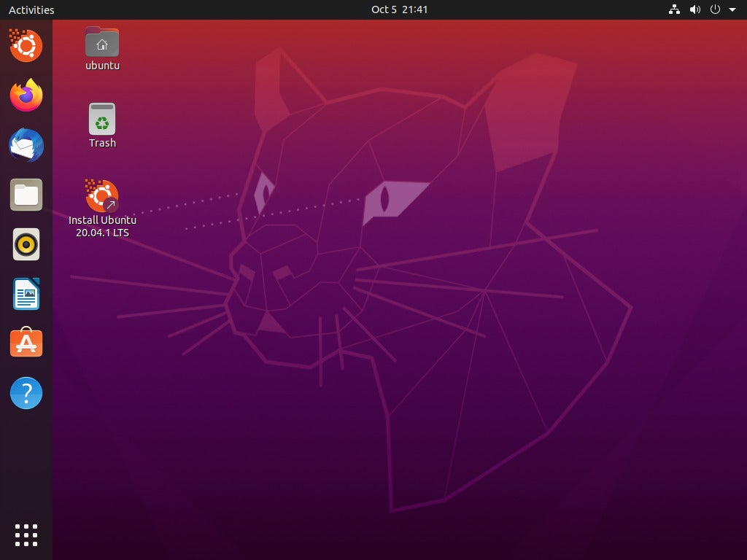Start Rhythmbox music player
747x560 pixels.
pos(26,244)
